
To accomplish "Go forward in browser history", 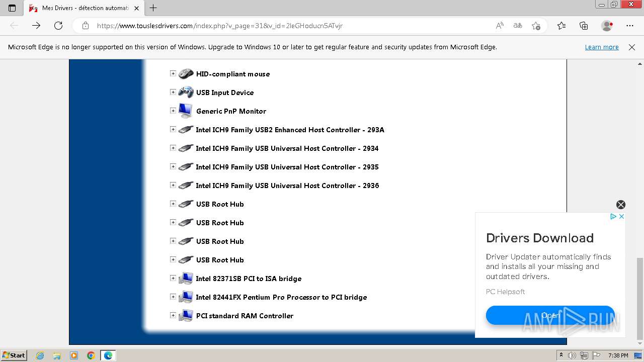I will (36, 26).
